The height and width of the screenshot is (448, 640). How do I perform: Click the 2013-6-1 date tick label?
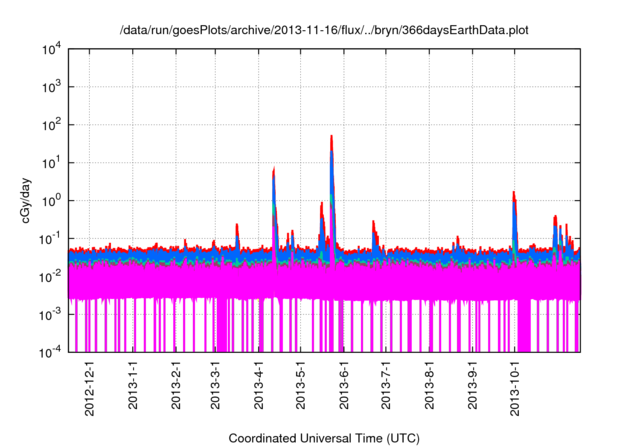[343, 385]
